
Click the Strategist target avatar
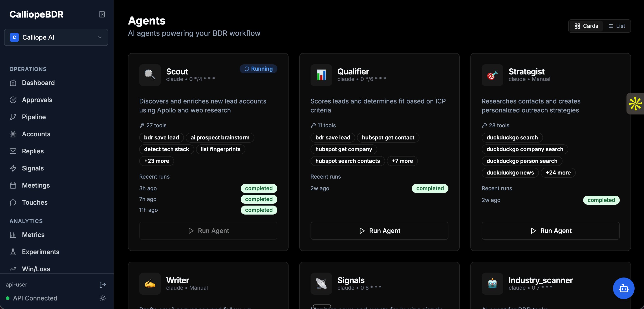pos(492,75)
